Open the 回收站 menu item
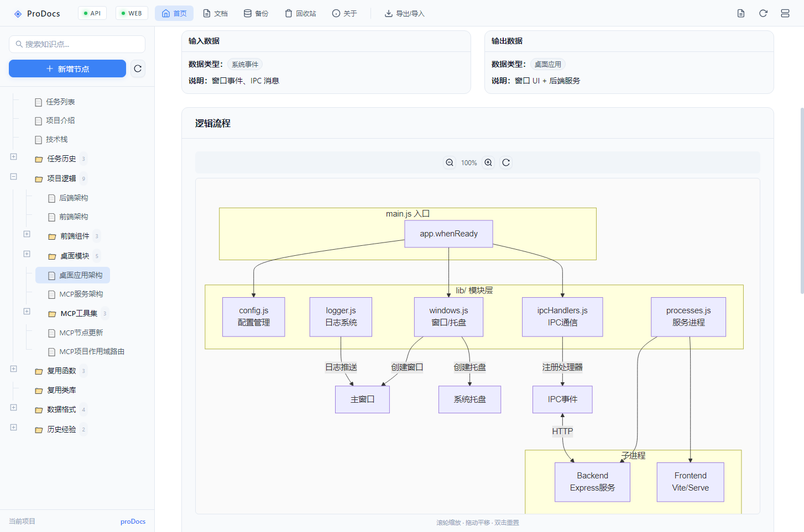The width and height of the screenshot is (804, 532). pos(300,13)
